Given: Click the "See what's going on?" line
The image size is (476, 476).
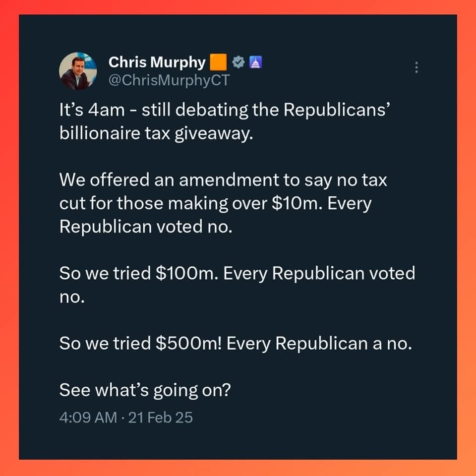Looking at the screenshot, I should pos(145,389).
